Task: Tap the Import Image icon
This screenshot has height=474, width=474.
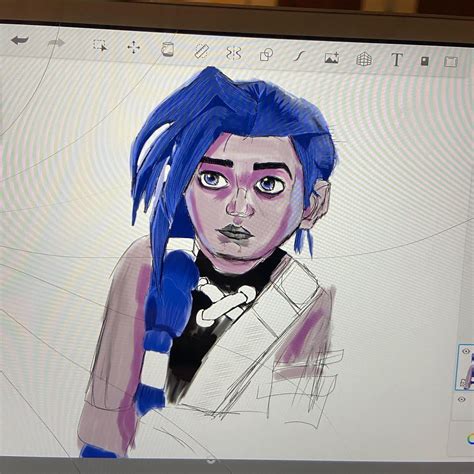Action: point(332,58)
